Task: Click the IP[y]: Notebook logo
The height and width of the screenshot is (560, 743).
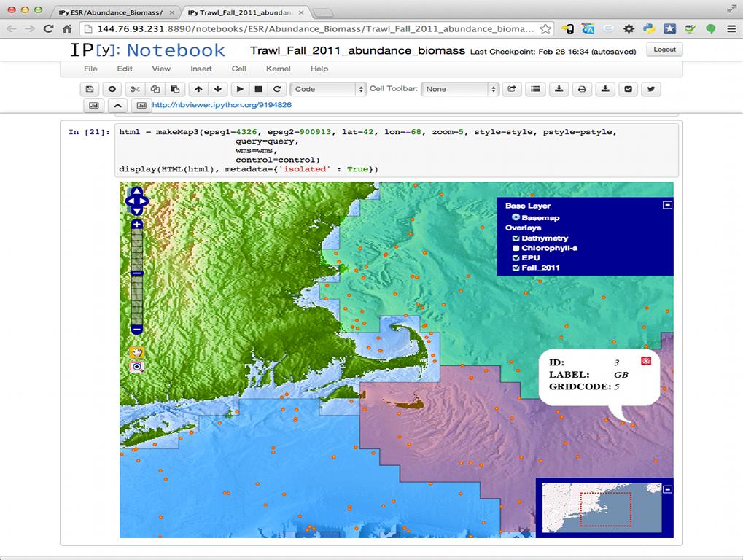Action: tap(147, 50)
